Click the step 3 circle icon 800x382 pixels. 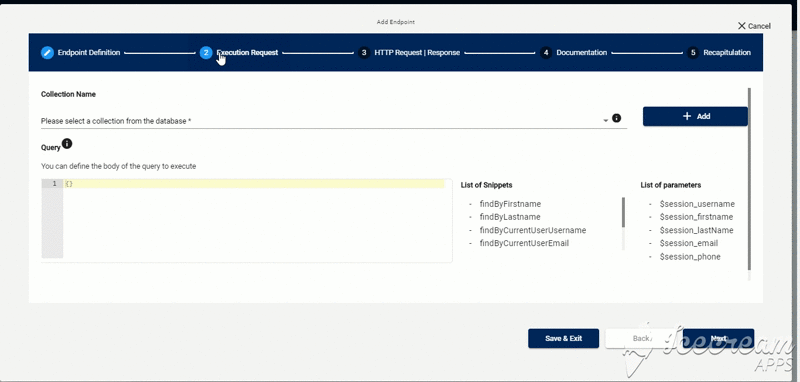364,53
